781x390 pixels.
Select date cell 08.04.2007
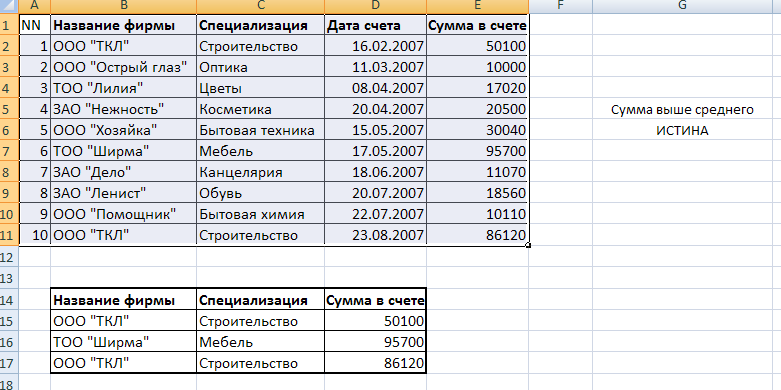[376, 88]
